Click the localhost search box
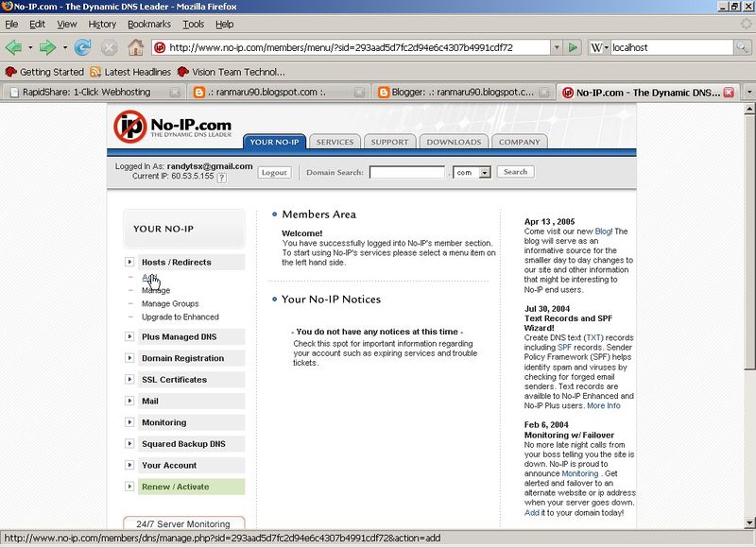The width and height of the screenshot is (756, 548). 672,47
